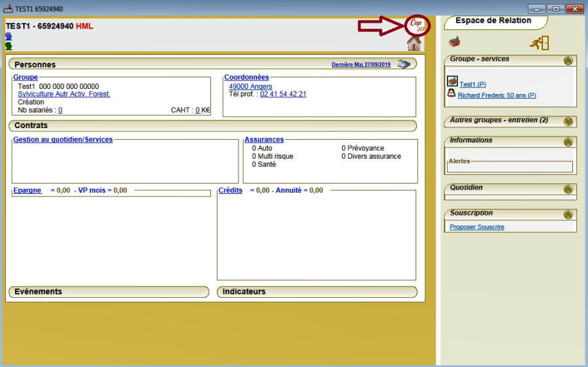
Task: Click the green person icon under TEST1
Action: [x=8, y=46]
